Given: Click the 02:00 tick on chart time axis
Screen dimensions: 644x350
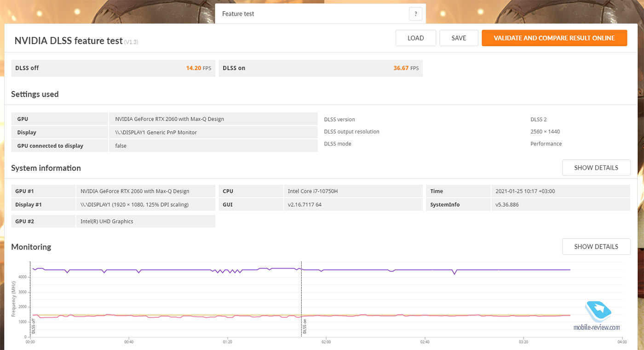Looking at the screenshot, I should pyautogui.click(x=326, y=342).
